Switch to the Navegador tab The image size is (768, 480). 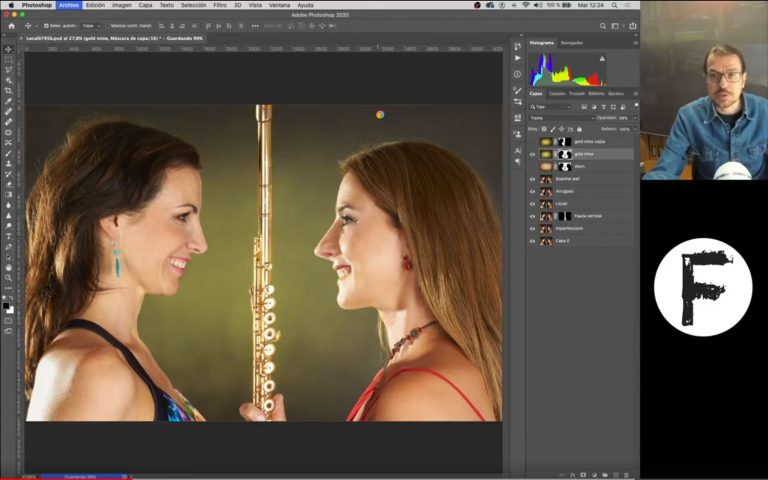[572, 43]
